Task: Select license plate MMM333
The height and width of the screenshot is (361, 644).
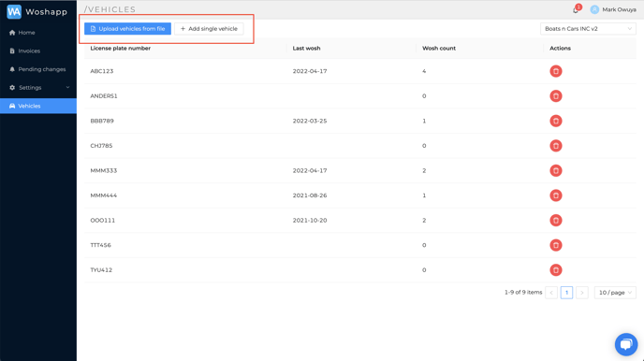Action: point(104,170)
